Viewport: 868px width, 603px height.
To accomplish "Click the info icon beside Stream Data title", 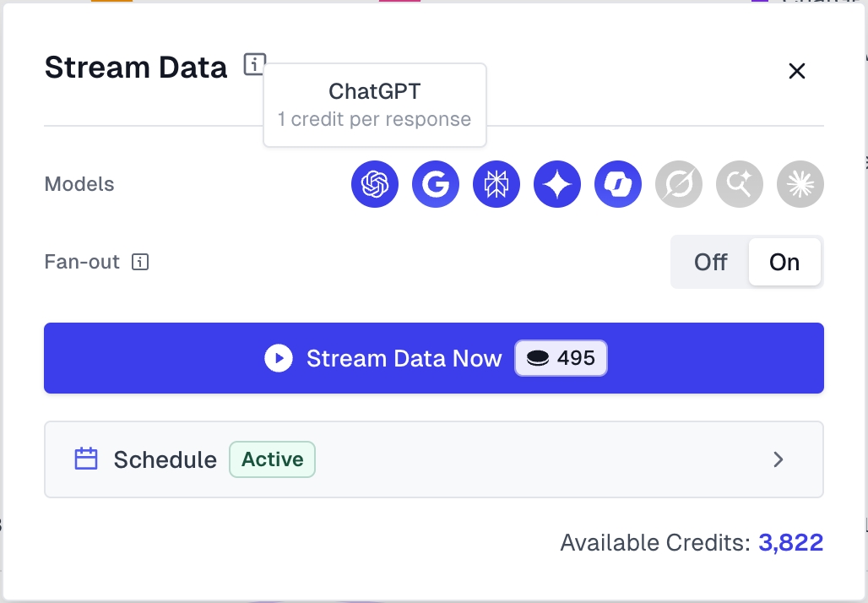I will click(x=254, y=65).
